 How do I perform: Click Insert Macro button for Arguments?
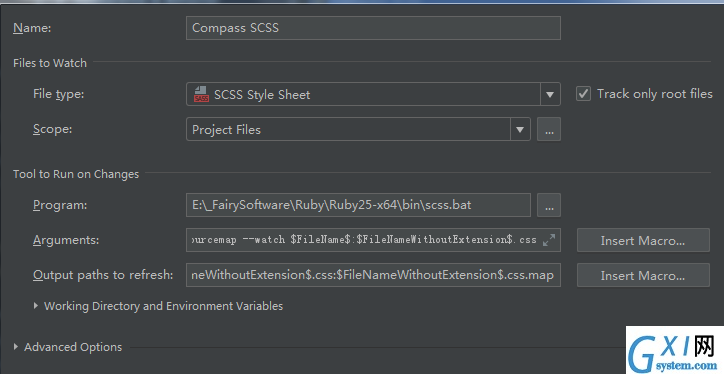point(643,240)
